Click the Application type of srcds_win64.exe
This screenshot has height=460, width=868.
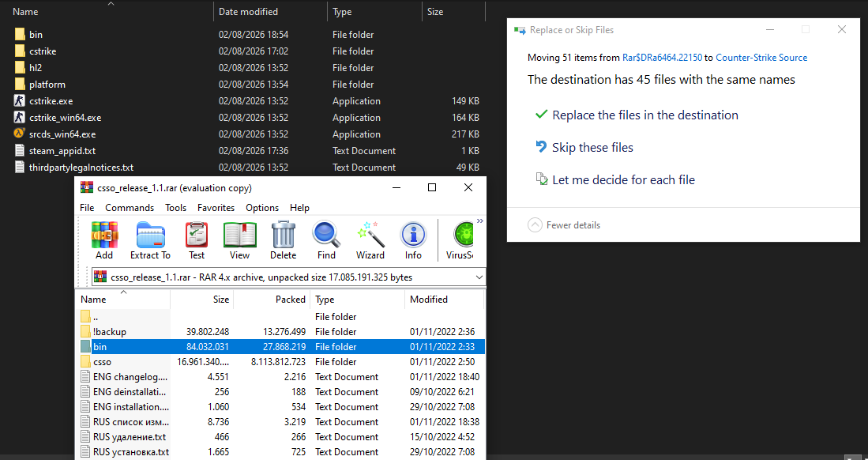(x=356, y=134)
